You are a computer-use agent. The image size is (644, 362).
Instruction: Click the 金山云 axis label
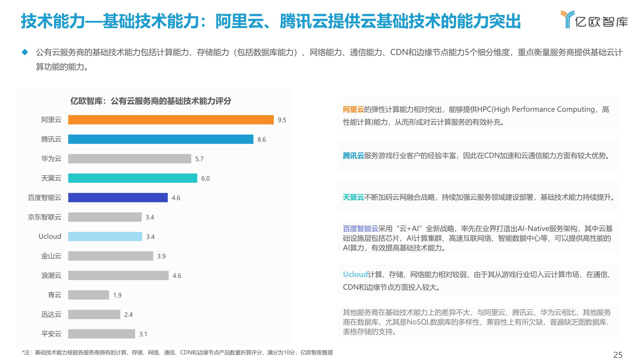(x=51, y=256)
